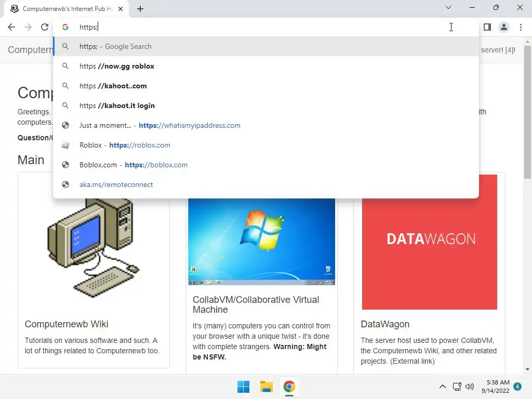Open CollabVM/Collaborative Virtual Machine title
This screenshot has width=532, height=399.
pos(256,304)
